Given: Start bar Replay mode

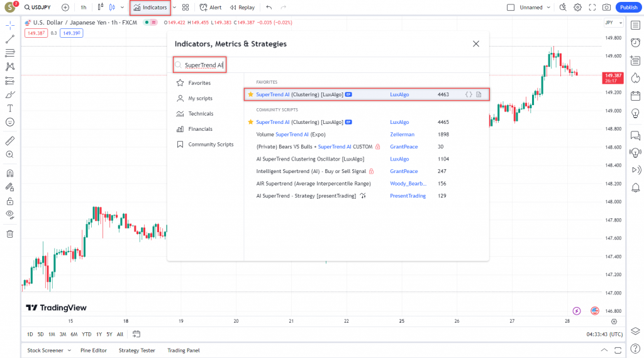Looking at the screenshot, I should click(x=242, y=8).
